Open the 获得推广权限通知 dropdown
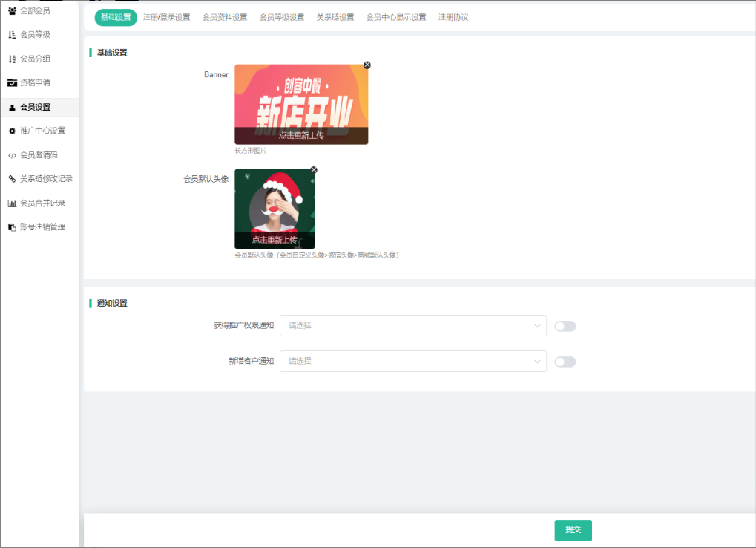This screenshot has height=548, width=756. tap(412, 325)
